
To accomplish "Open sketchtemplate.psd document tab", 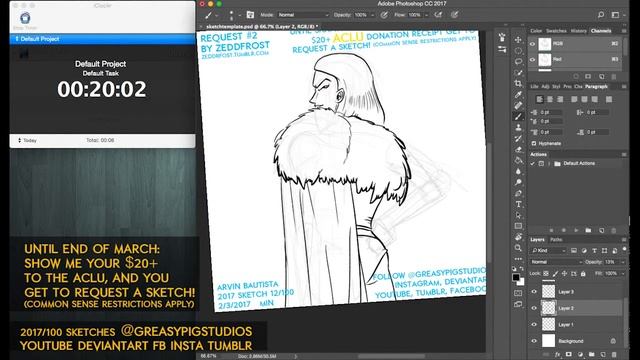I will (x=261, y=27).
